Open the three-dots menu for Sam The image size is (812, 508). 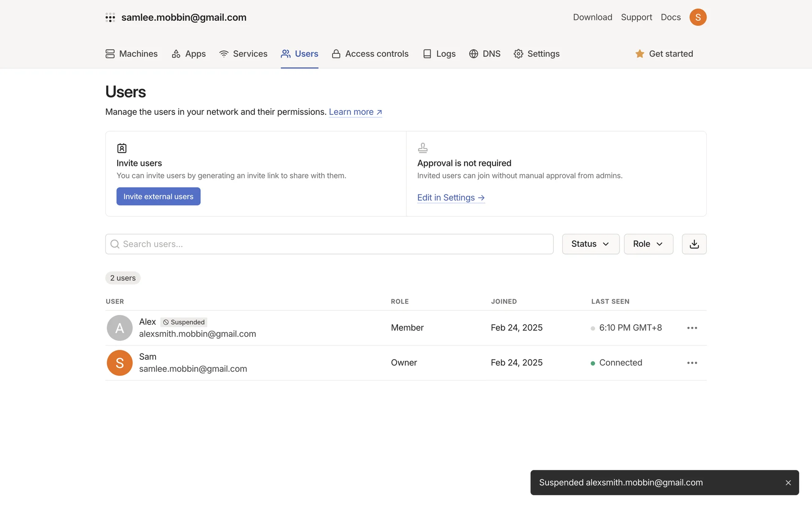coord(692,363)
